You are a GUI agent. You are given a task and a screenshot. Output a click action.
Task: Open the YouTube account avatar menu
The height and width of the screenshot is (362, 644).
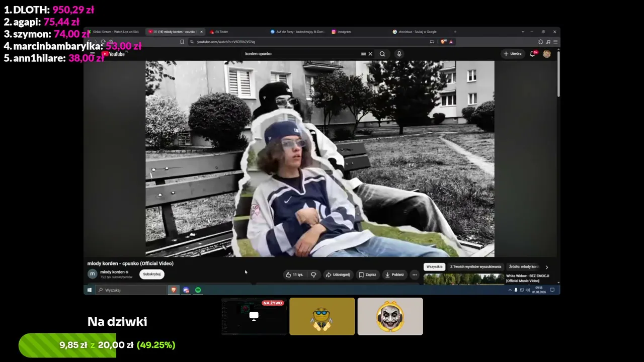point(546,54)
